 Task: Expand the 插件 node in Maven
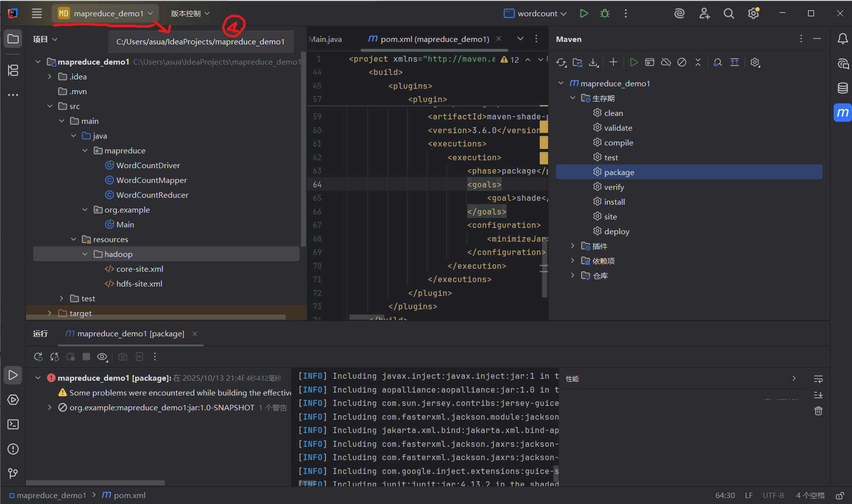573,246
